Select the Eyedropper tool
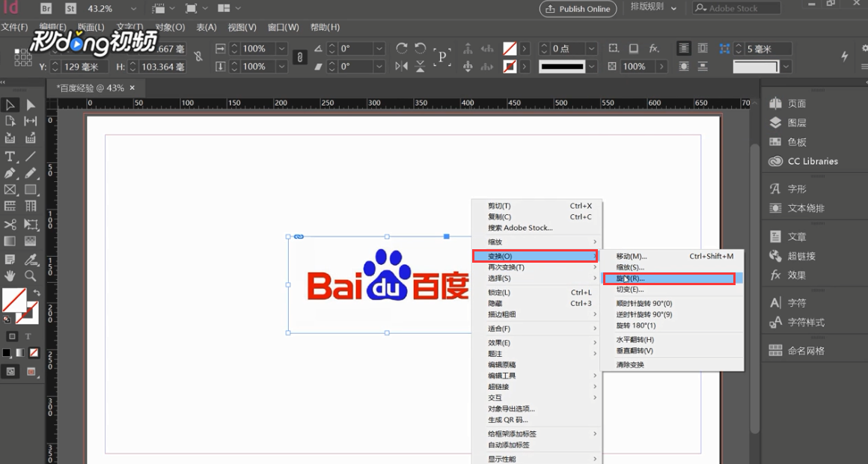 point(31,259)
